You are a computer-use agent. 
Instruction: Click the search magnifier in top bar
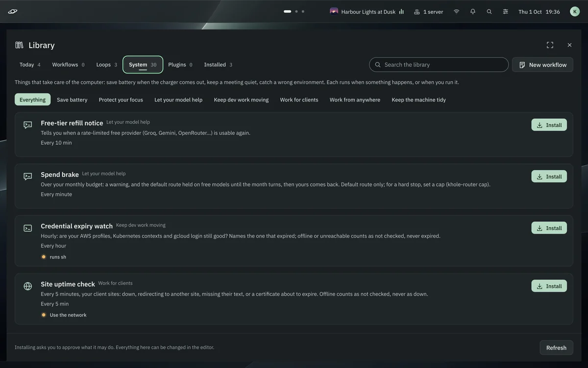point(489,11)
